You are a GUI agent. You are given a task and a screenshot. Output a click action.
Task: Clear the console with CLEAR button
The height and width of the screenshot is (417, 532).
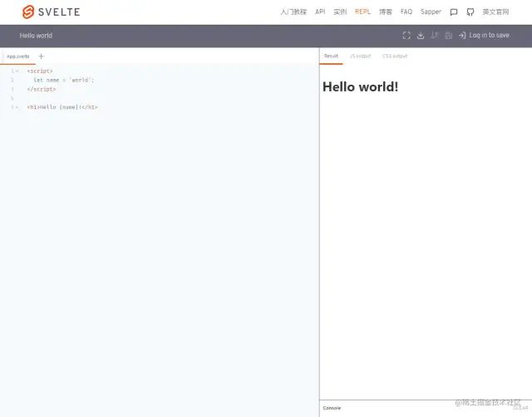coord(520,408)
